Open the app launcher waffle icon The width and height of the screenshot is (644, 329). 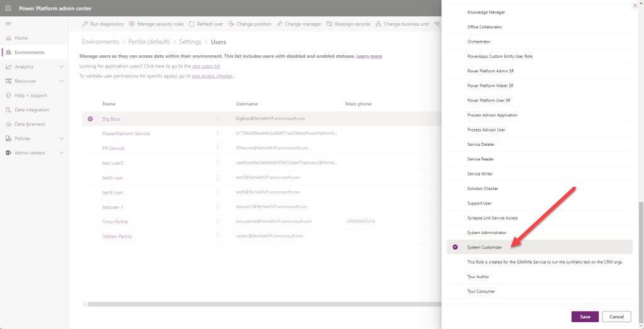(8, 8)
